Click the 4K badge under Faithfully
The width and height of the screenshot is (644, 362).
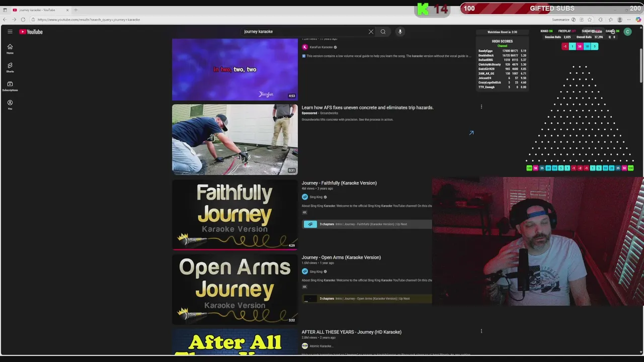pos(304,212)
